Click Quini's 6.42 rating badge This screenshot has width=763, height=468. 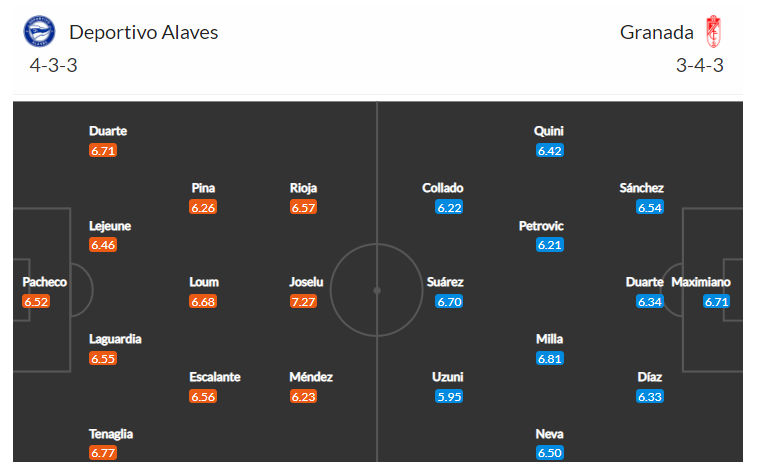(549, 150)
